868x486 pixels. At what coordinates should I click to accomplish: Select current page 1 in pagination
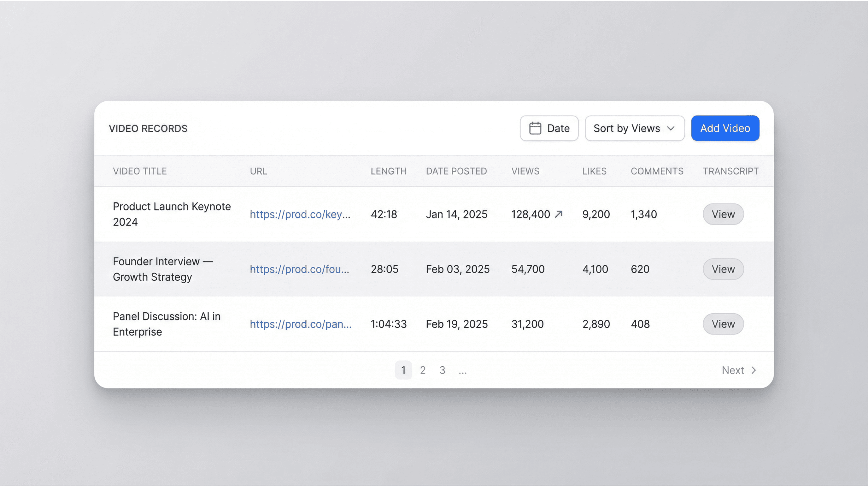point(403,370)
